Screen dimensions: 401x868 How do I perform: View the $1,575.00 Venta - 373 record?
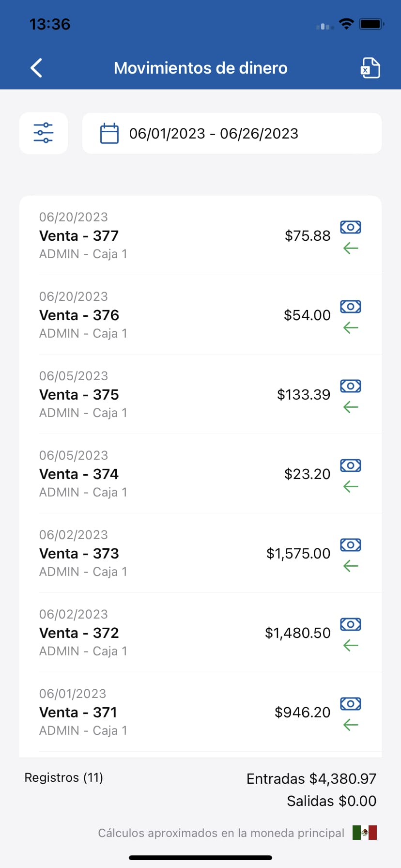tap(298, 554)
